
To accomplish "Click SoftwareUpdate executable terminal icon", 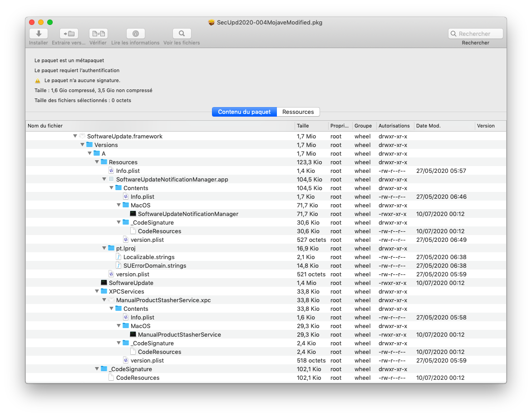I will click(x=104, y=282).
